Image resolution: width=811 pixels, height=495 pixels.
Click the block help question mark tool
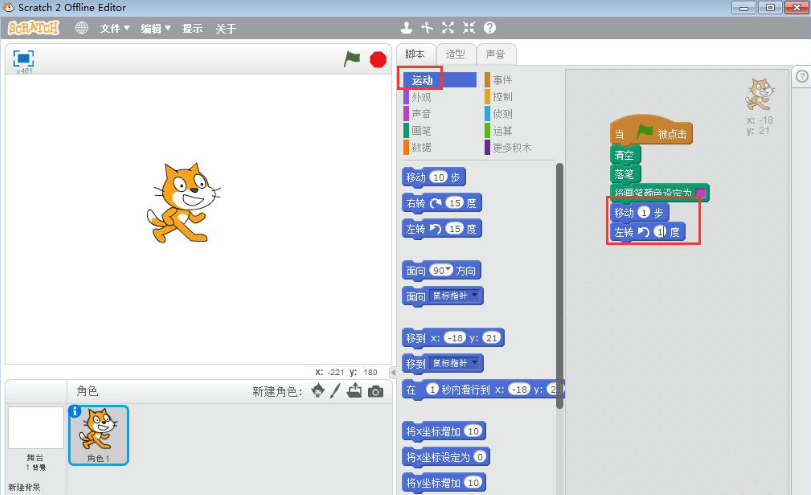tap(490, 28)
